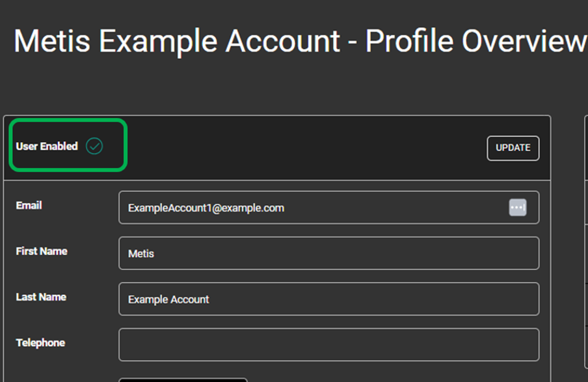Click the User Enabled label text
Image resolution: width=588 pixels, height=382 pixels.
click(47, 146)
